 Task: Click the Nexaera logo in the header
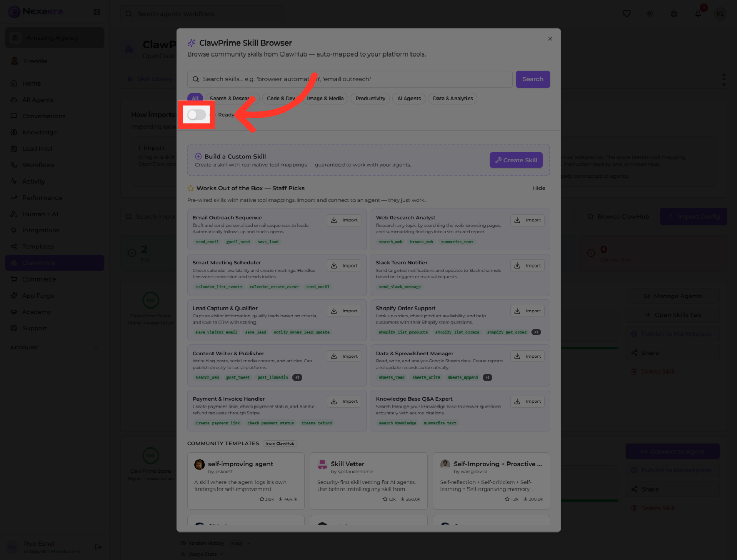[36, 11]
